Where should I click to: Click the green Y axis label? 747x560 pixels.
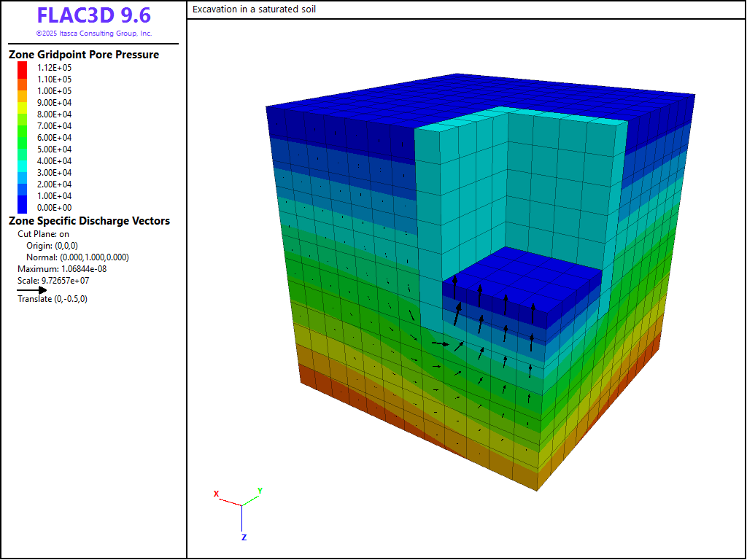click(x=260, y=491)
